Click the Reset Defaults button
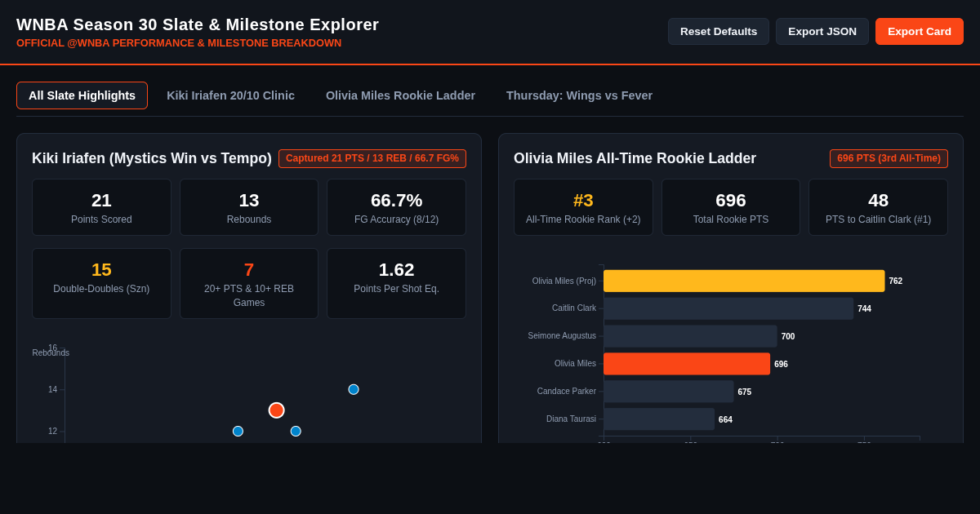Image resolution: width=980 pixels, height=514 pixels. pos(719,31)
